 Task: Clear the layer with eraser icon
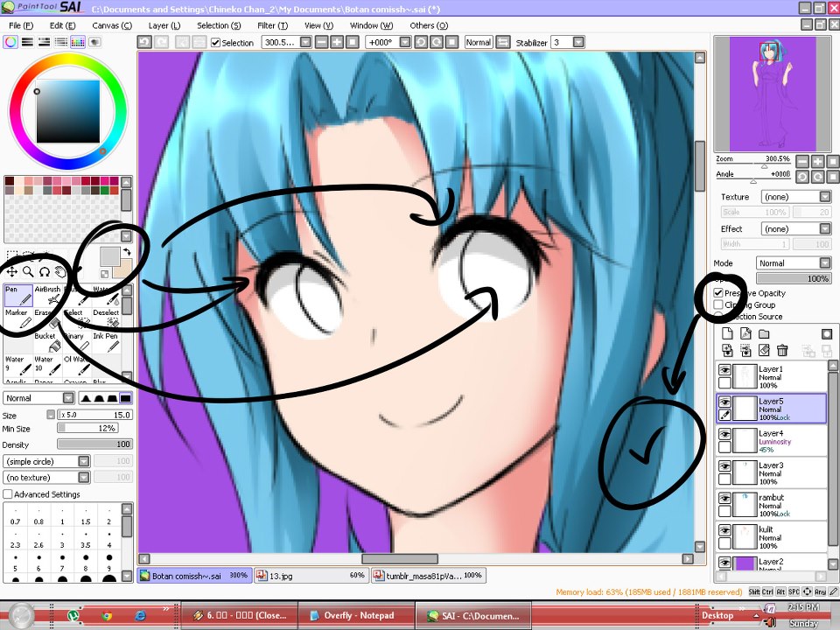tap(764, 350)
